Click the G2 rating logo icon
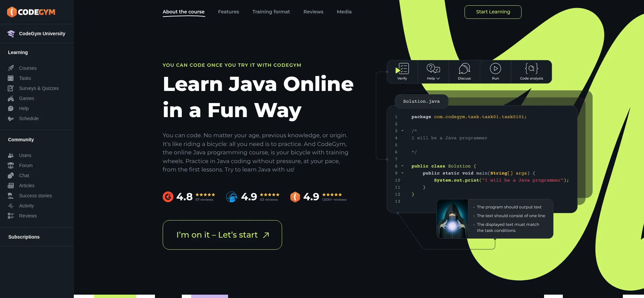644x298 pixels. (x=168, y=197)
